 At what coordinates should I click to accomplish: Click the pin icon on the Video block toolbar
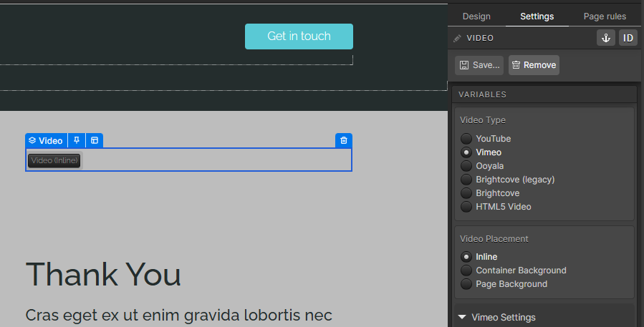(77, 141)
